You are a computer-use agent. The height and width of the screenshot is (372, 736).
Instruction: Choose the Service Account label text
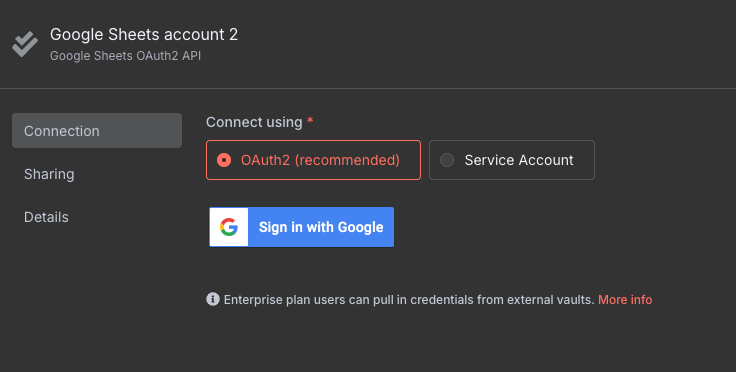pyautogui.click(x=519, y=160)
